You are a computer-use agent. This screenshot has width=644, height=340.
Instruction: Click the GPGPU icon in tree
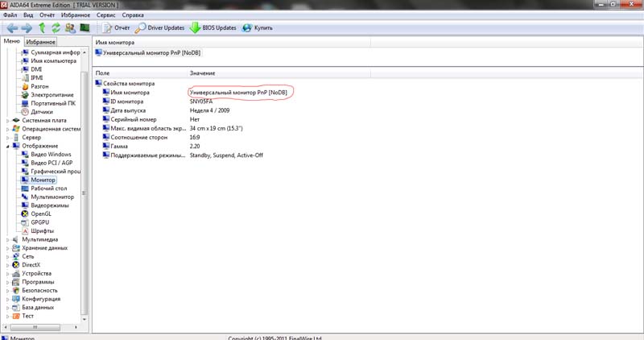25,222
